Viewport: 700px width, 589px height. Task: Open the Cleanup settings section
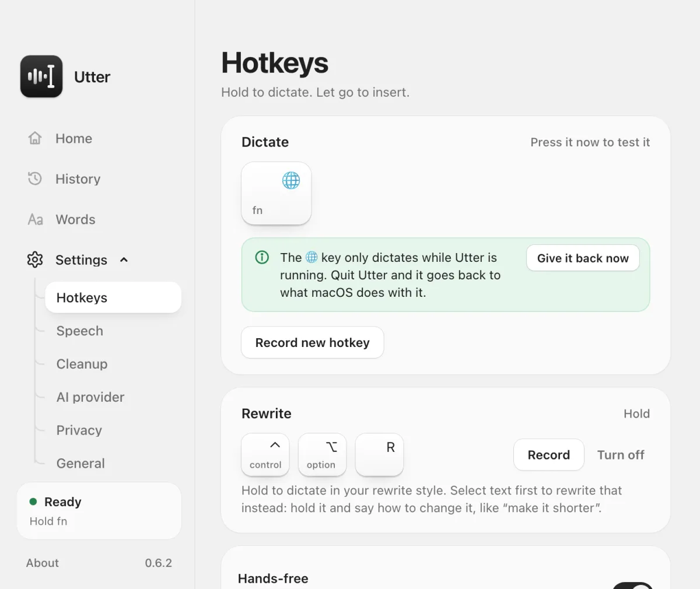[82, 364]
